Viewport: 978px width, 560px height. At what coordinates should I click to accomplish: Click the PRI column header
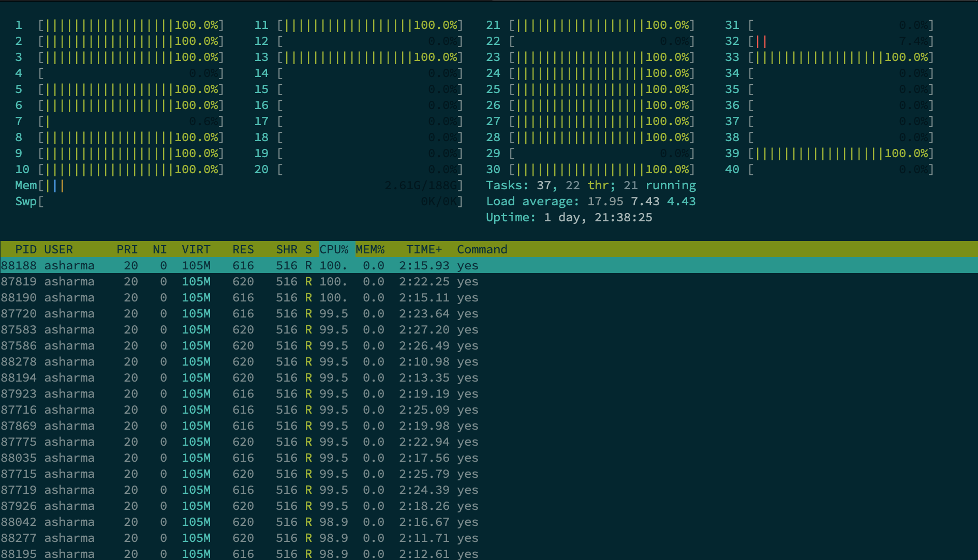click(x=127, y=249)
